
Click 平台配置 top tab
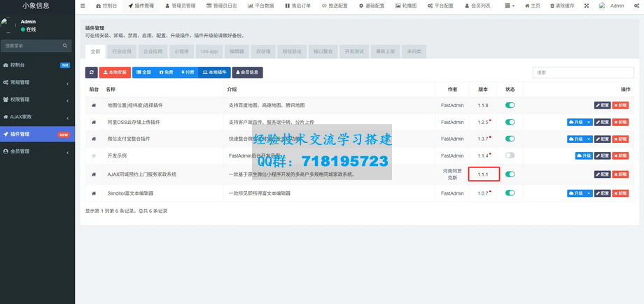coord(440,6)
